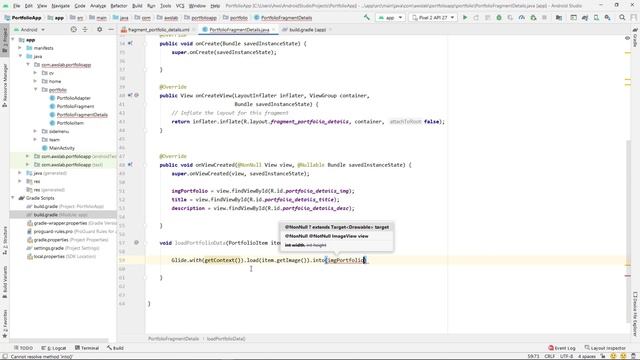The height and width of the screenshot is (360, 640).
Task: Click the Debug app bug icon
Action: coord(499,18)
